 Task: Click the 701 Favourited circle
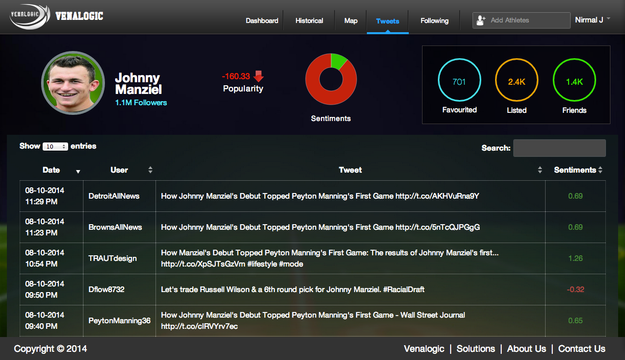tap(459, 80)
